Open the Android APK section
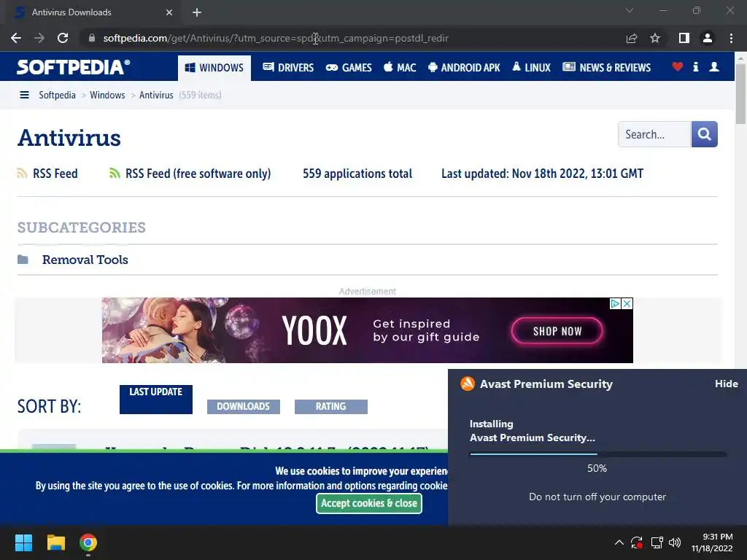747x560 pixels. [x=464, y=68]
